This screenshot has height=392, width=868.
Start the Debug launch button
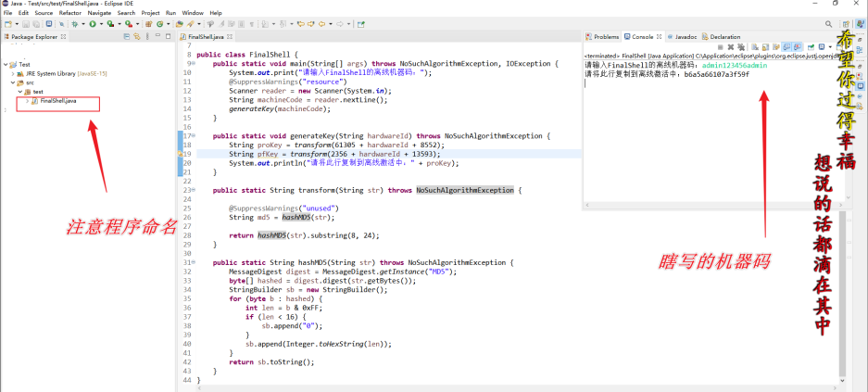click(75, 24)
